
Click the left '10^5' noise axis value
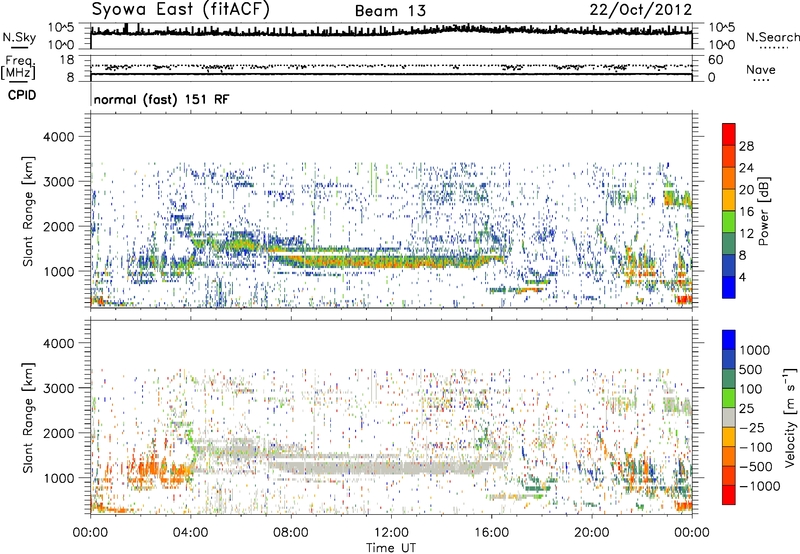click(61, 28)
